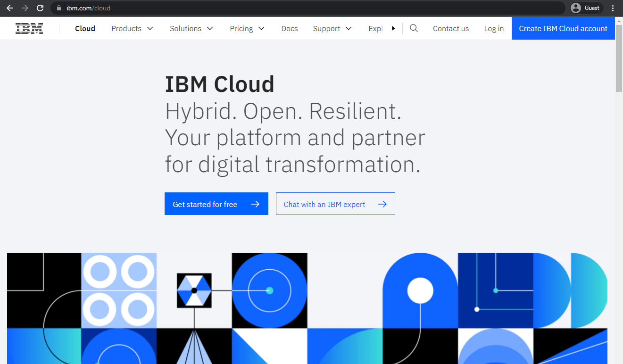Reload the page using the refresh icon
Viewport: 623px width, 364px height.
(40, 8)
